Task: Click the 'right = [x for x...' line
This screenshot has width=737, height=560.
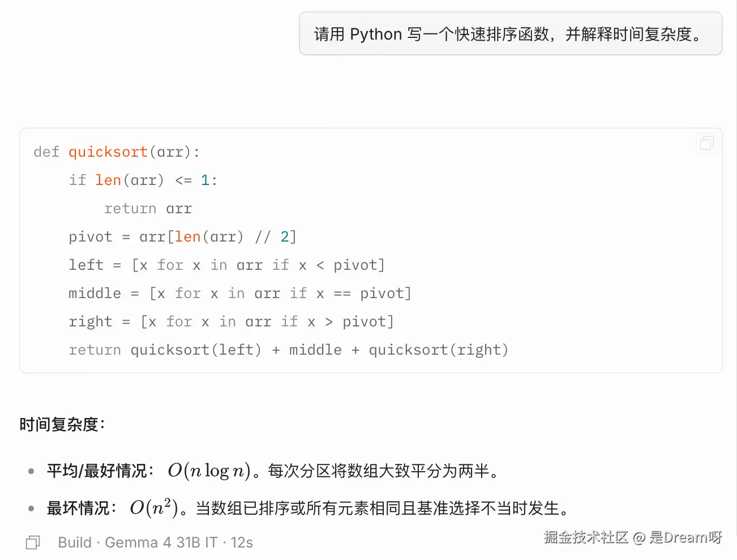Action: pos(231,322)
